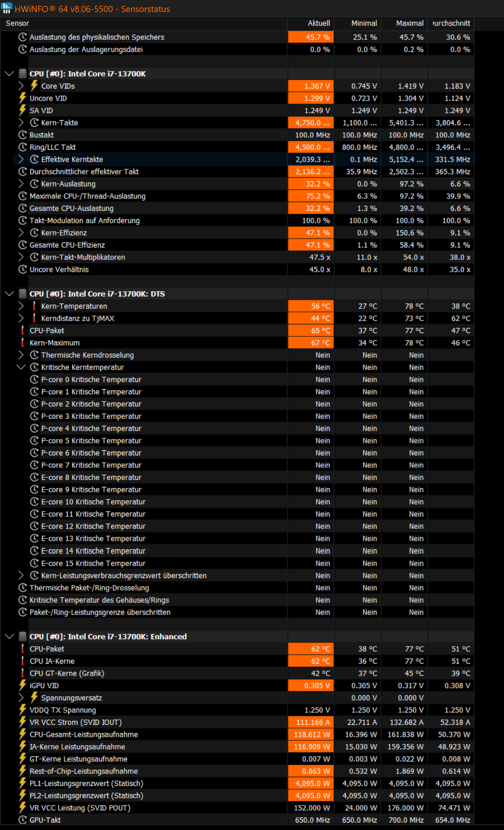The height and width of the screenshot is (830, 504).
Task: Expand the Kern-Effizienz row
Action: [21, 233]
